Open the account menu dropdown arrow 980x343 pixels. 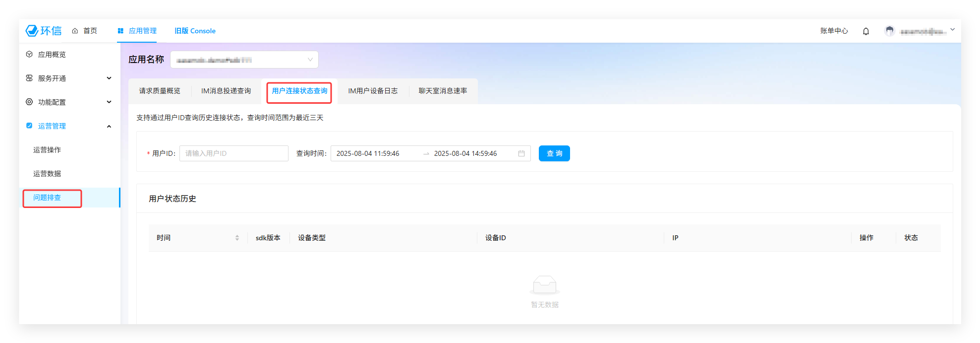click(952, 30)
